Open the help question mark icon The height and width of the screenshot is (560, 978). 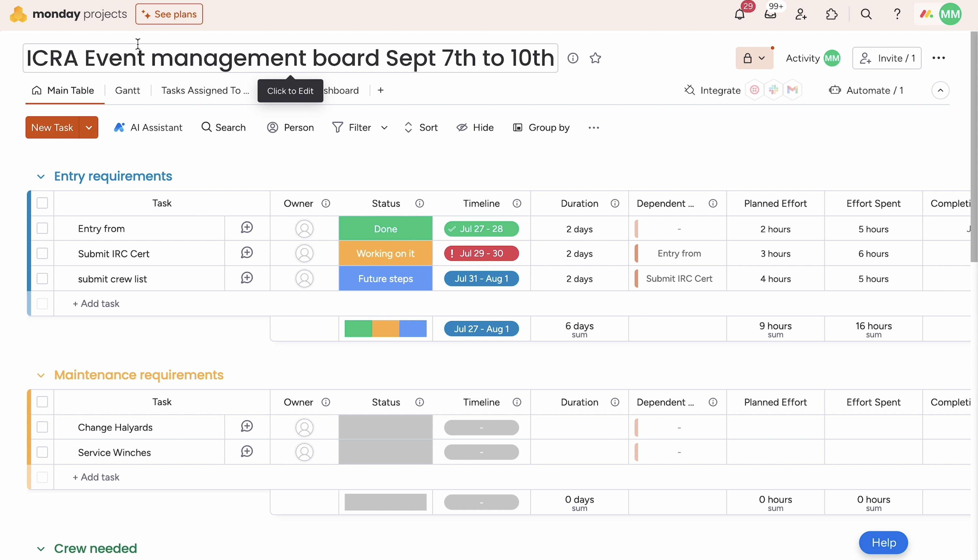(x=897, y=15)
